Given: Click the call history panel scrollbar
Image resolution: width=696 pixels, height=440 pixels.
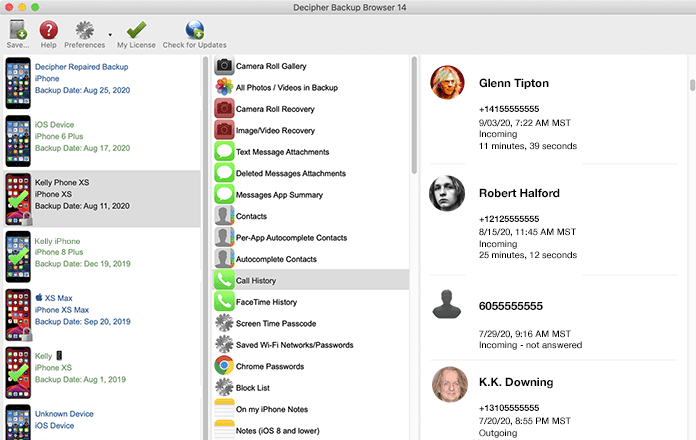Looking at the screenshot, I should click(692, 85).
